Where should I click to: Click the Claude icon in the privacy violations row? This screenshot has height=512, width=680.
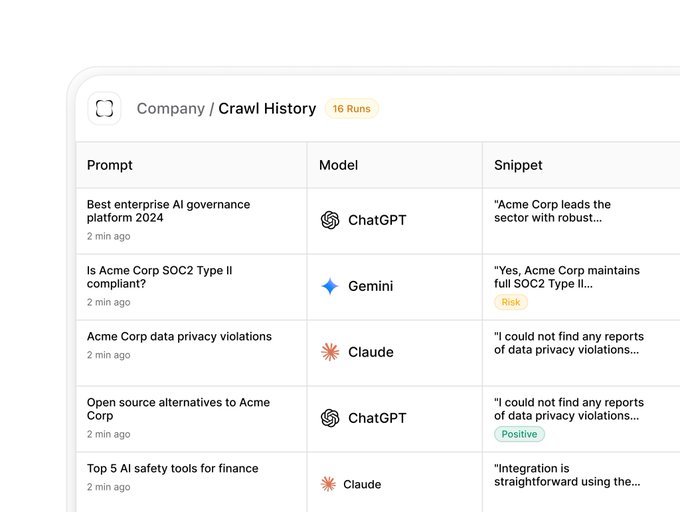click(330, 352)
